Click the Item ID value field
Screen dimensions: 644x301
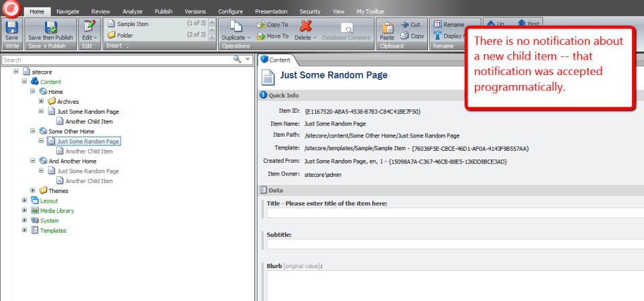pyautogui.click(x=363, y=111)
